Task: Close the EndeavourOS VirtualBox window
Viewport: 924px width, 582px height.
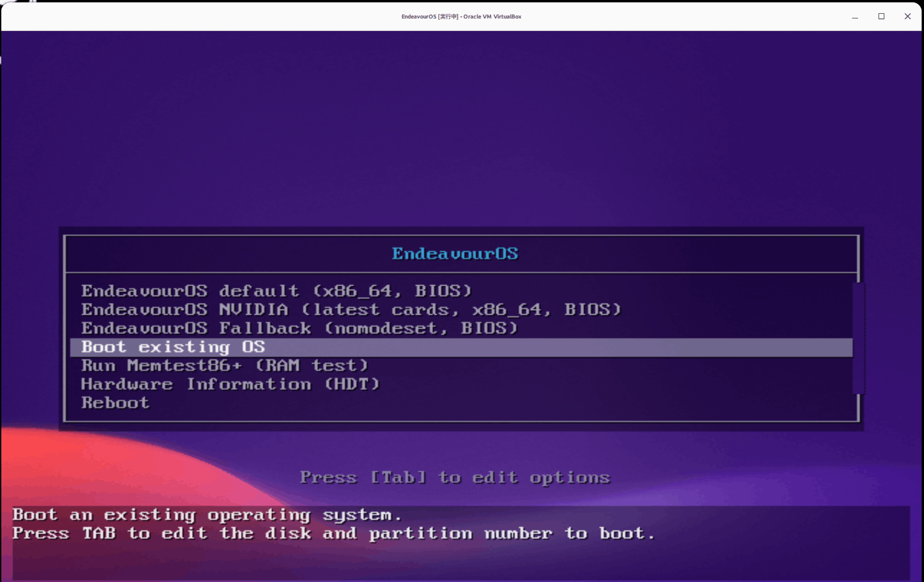Action: (x=907, y=16)
